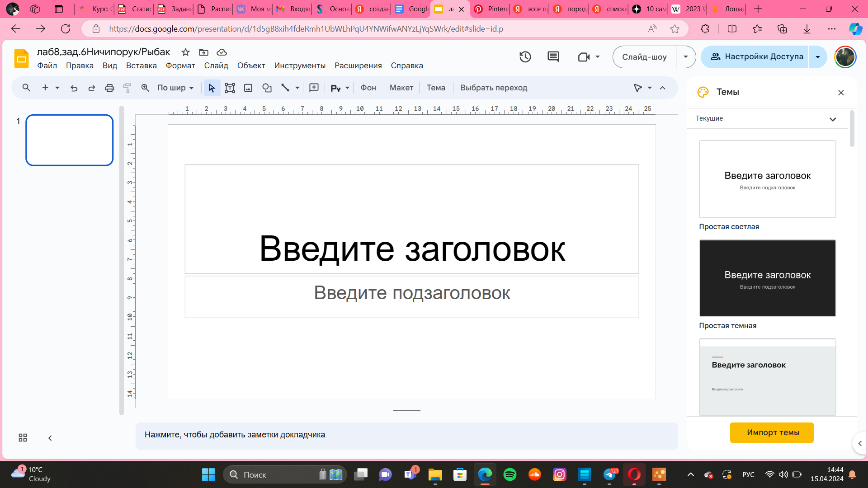868x488 pixels.
Task: Add a comment from toolbar
Action: click(314, 88)
